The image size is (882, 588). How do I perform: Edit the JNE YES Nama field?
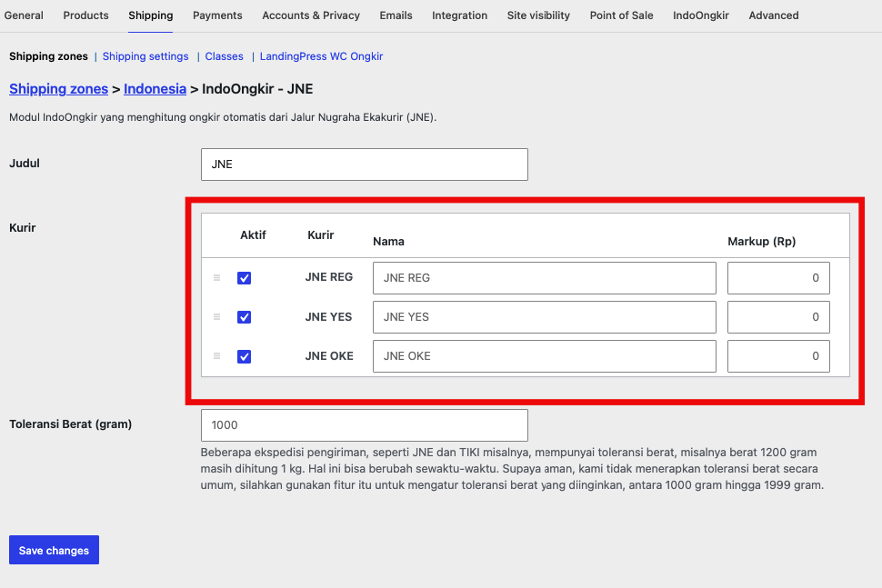point(544,317)
